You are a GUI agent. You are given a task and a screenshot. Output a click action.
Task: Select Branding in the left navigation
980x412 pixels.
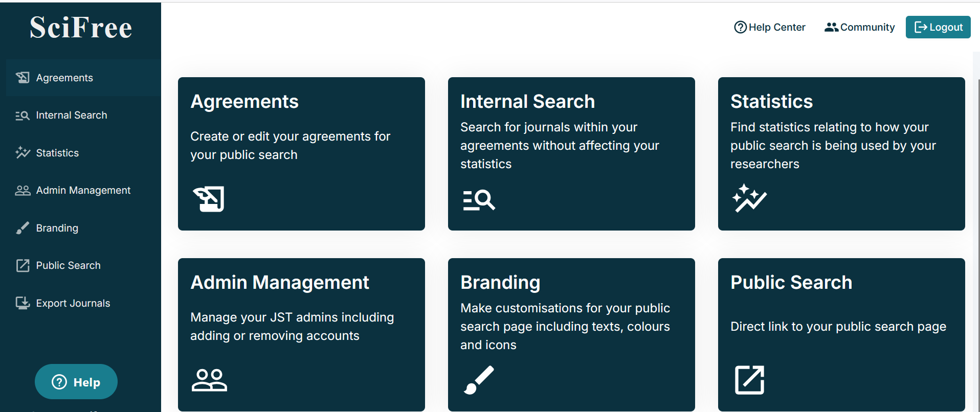coord(57,228)
